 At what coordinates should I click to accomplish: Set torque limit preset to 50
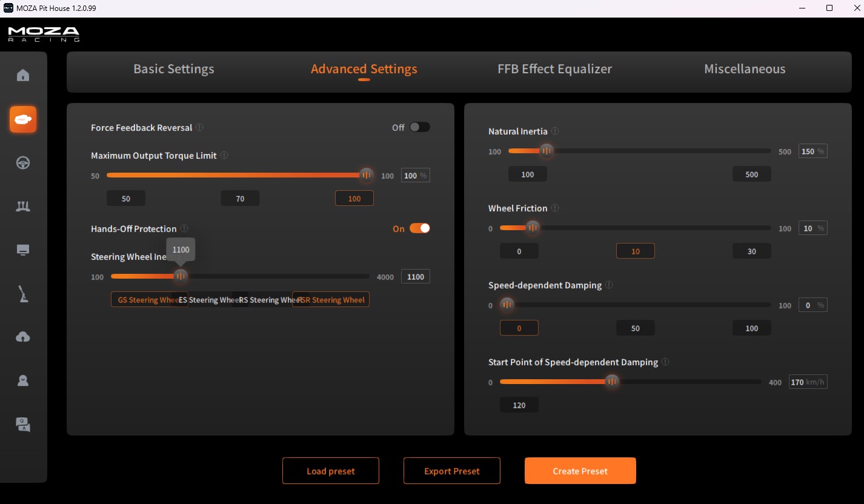[x=126, y=199]
